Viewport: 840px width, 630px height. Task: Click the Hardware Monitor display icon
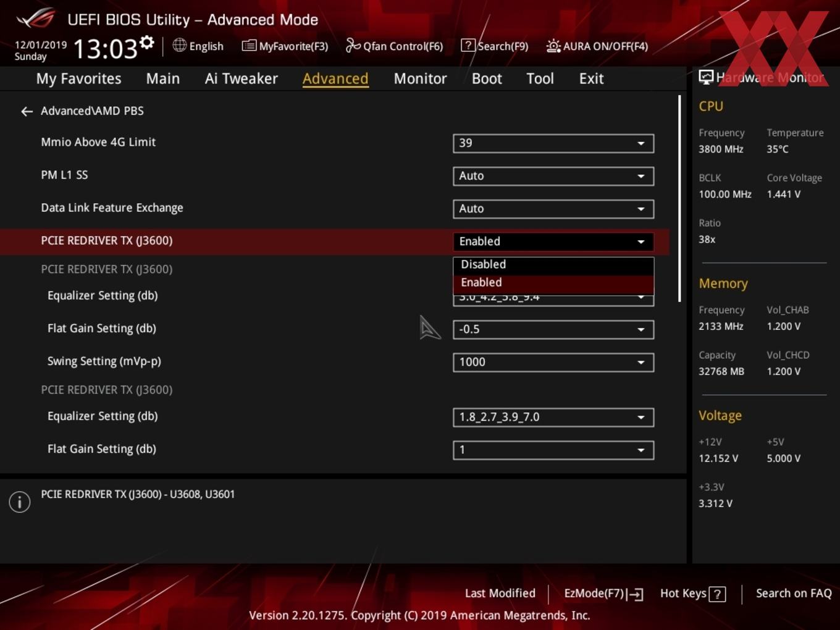(x=706, y=77)
